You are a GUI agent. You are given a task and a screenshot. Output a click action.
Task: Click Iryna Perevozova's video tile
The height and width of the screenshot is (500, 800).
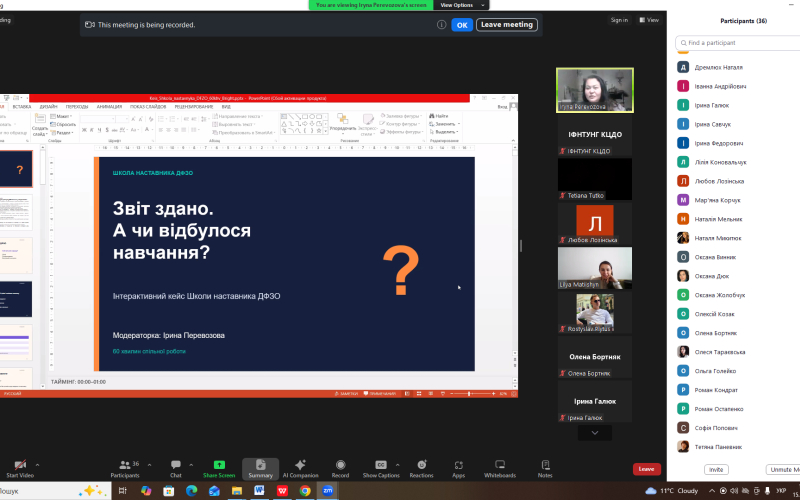tap(595, 90)
